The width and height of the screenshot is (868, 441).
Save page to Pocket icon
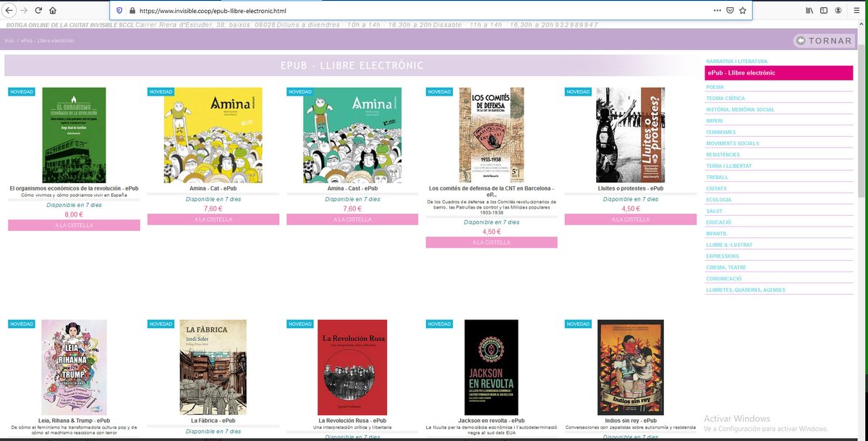[730, 11]
